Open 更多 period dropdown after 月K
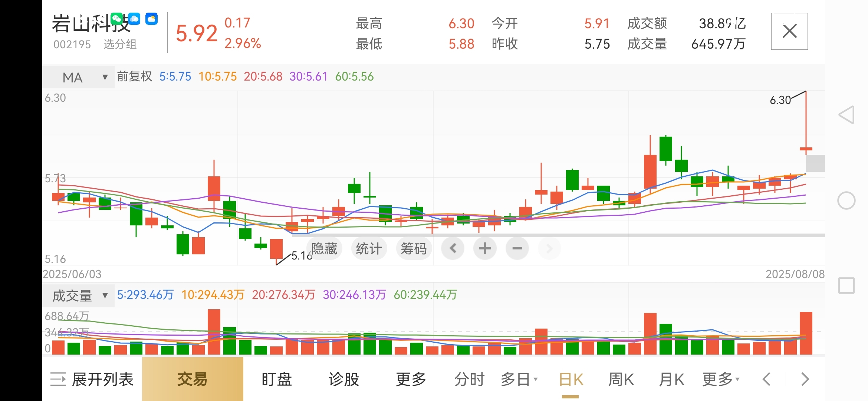Screen dimensions: 868x401 721,379
